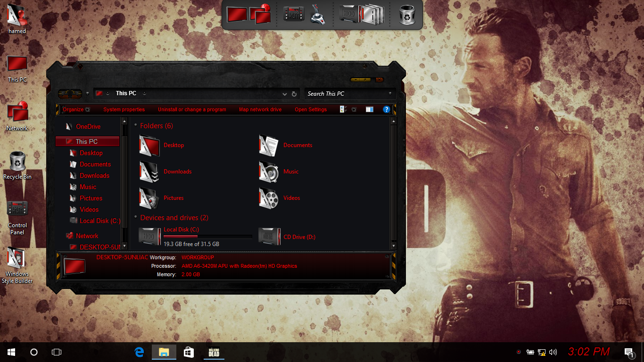Open the HDD drive icon in the dock
644x362 pixels.
350,15
